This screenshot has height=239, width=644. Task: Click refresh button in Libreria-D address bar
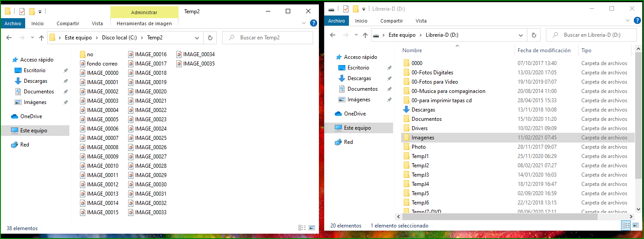click(534, 35)
